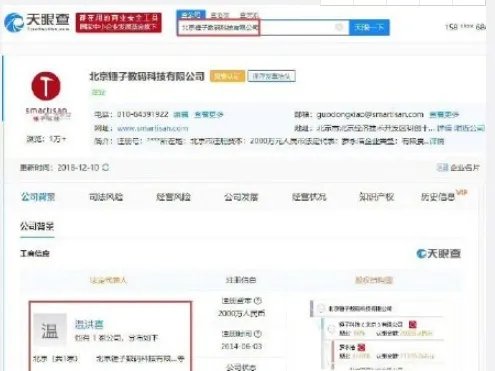Click the red icon beside 锤子科技（北京）有限公司

pos(413,324)
